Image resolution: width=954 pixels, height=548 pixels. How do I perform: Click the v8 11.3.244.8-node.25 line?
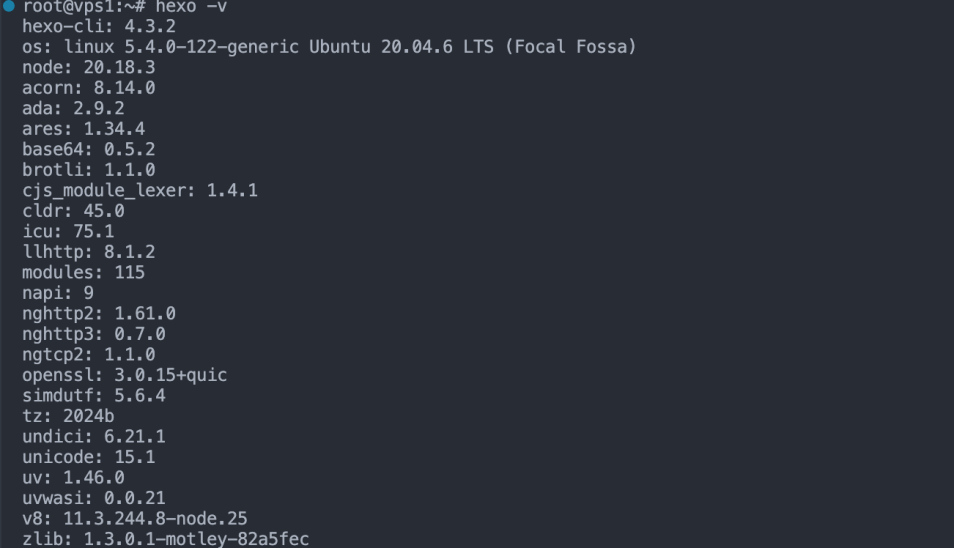(x=134, y=518)
